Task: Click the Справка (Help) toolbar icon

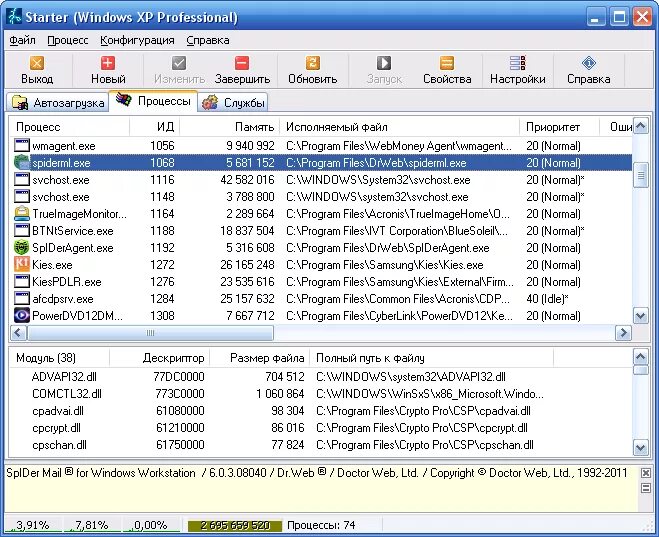Action: pos(588,63)
